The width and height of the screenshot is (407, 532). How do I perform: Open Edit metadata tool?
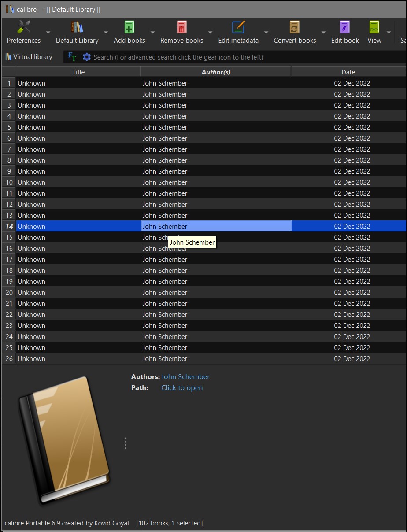238,32
